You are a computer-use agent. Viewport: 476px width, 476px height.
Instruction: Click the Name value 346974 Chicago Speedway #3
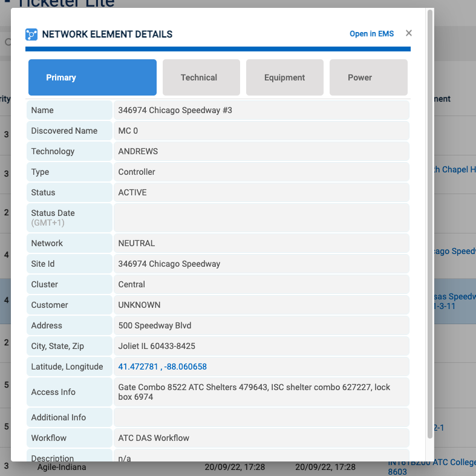click(x=175, y=110)
